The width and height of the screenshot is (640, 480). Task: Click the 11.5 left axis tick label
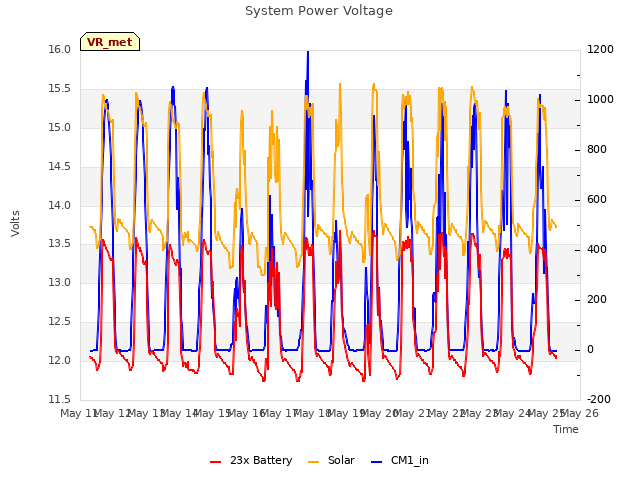point(60,399)
